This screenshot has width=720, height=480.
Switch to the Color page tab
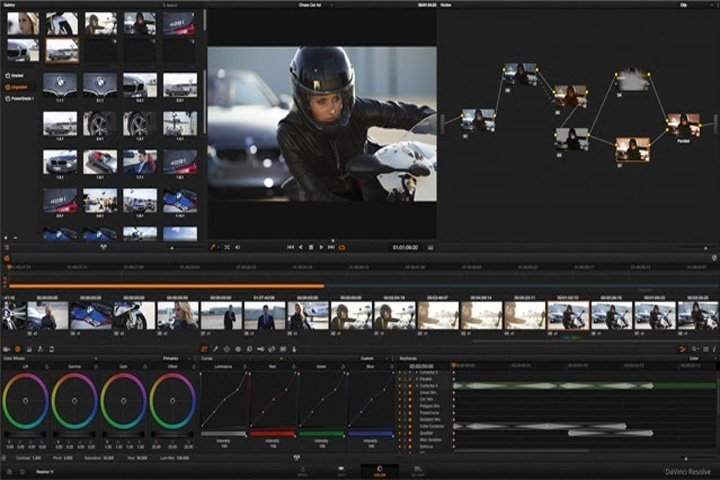(x=379, y=471)
